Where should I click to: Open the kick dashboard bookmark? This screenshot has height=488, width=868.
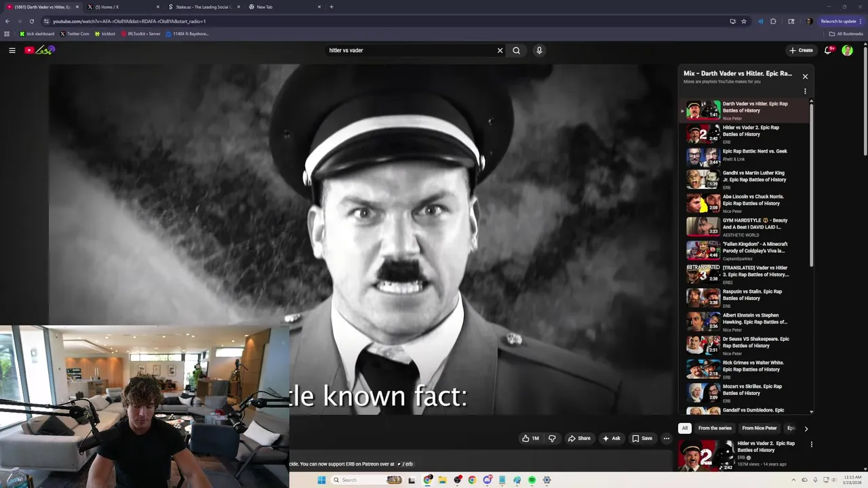click(37, 34)
